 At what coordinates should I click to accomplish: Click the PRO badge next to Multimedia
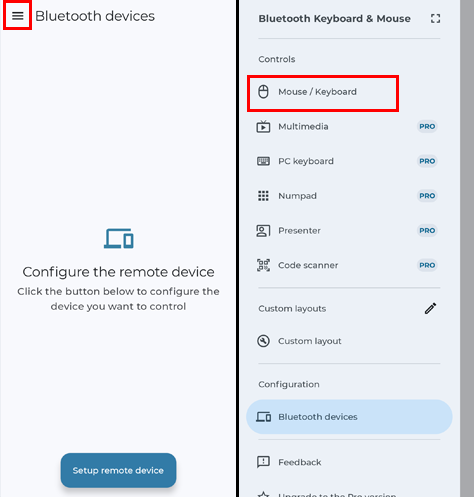coord(427,127)
